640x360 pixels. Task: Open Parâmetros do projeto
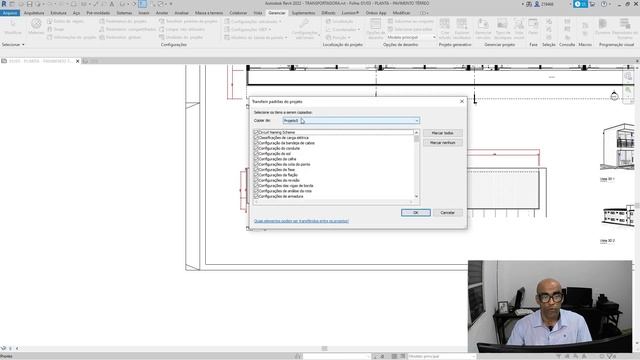point(123,21)
